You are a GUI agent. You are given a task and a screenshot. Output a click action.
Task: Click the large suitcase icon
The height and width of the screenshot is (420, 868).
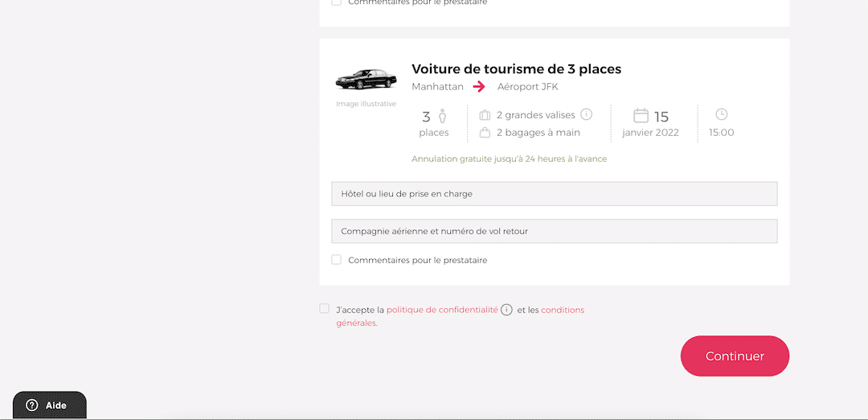(485, 115)
